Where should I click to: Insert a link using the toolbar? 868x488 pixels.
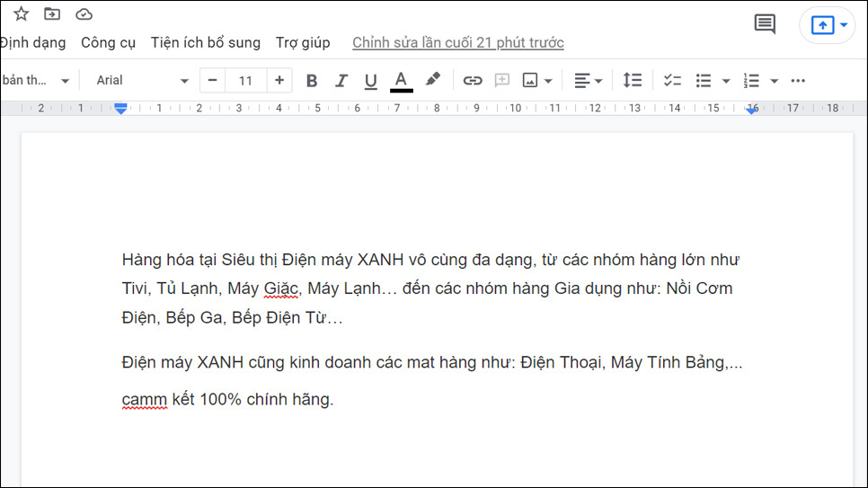tap(473, 81)
